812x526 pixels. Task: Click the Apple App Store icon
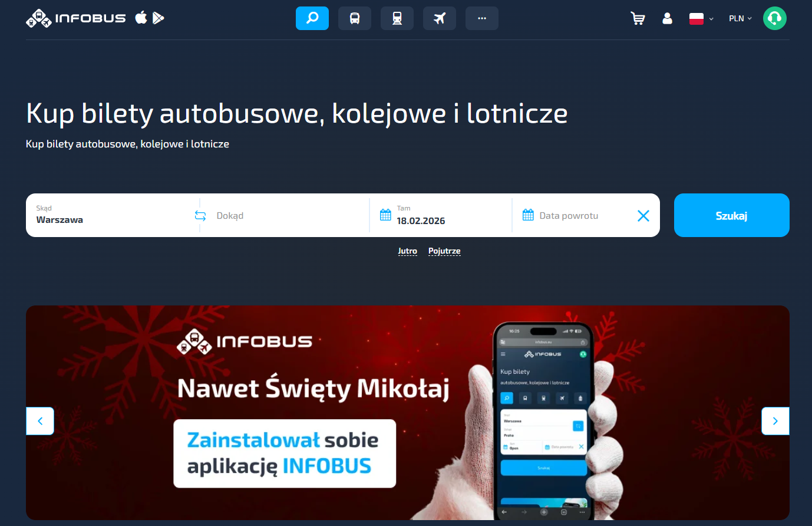click(141, 18)
